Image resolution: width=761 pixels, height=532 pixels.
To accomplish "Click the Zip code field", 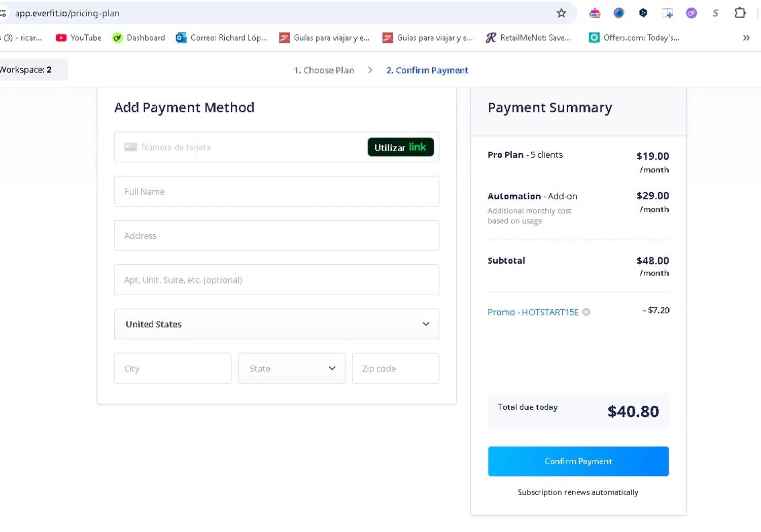I will coord(396,368).
